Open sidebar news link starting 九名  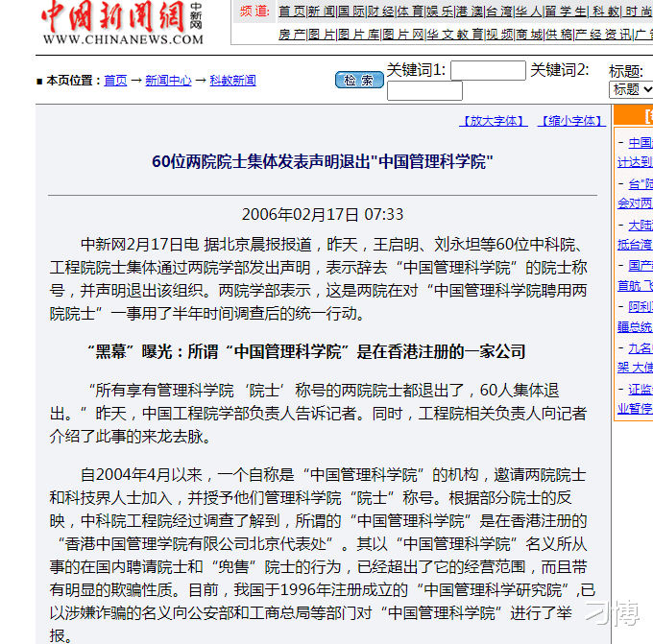pyautogui.click(x=635, y=358)
